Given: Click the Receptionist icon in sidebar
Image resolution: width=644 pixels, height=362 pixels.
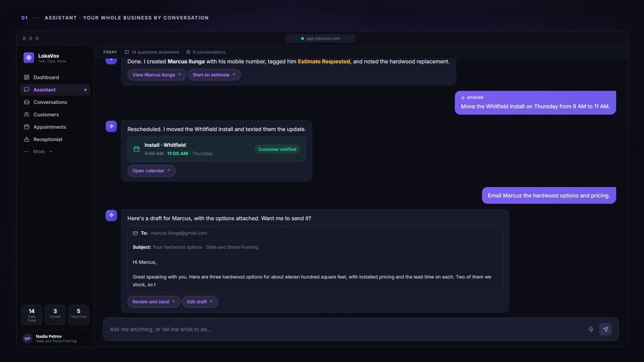Looking at the screenshot, I should tap(27, 139).
